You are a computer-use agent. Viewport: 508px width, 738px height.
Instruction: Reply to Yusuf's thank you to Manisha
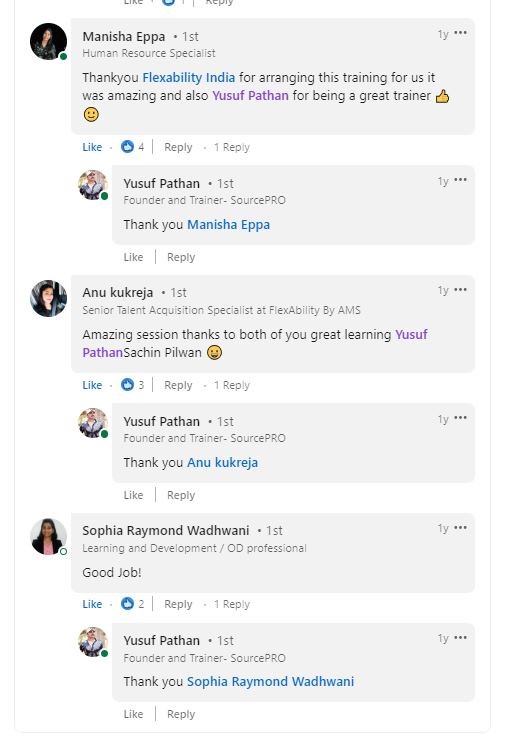click(x=181, y=257)
